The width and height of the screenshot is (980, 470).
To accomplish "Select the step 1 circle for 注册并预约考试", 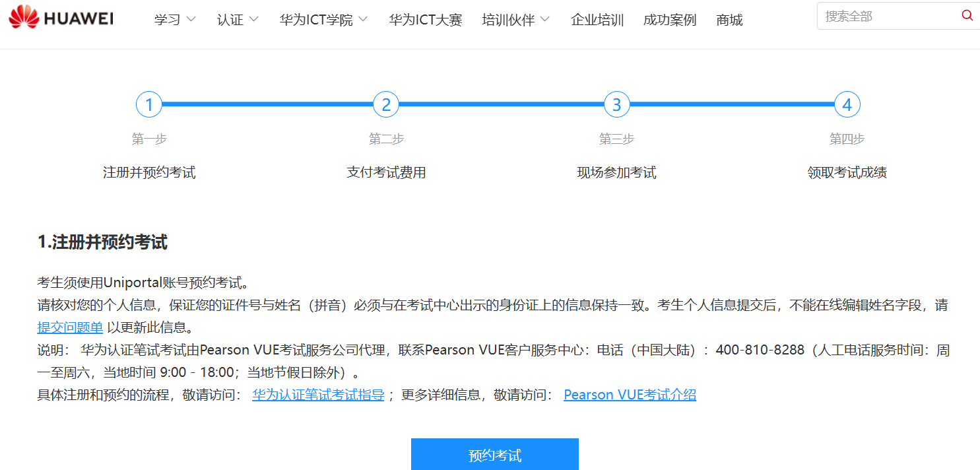I will coord(149,104).
